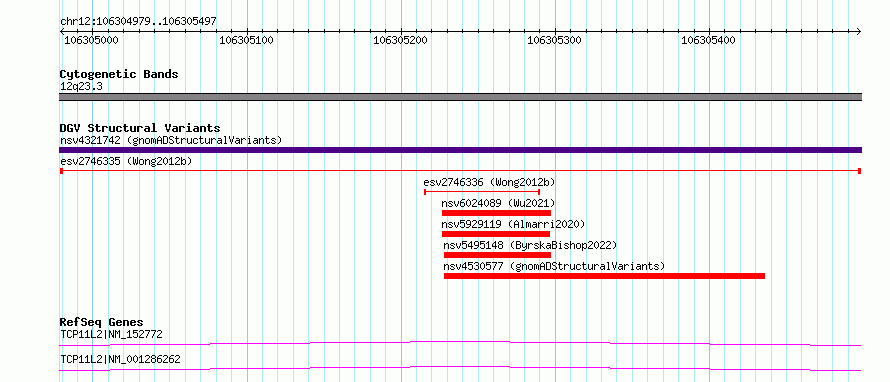Select the red bar under nsv5495148
890x382 pixels.
pyautogui.click(x=497, y=255)
